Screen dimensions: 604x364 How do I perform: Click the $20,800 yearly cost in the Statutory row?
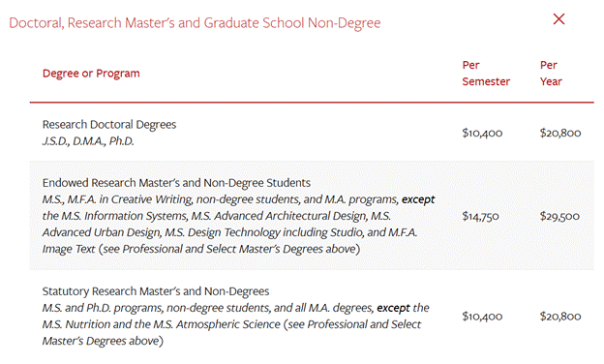(560, 317)
